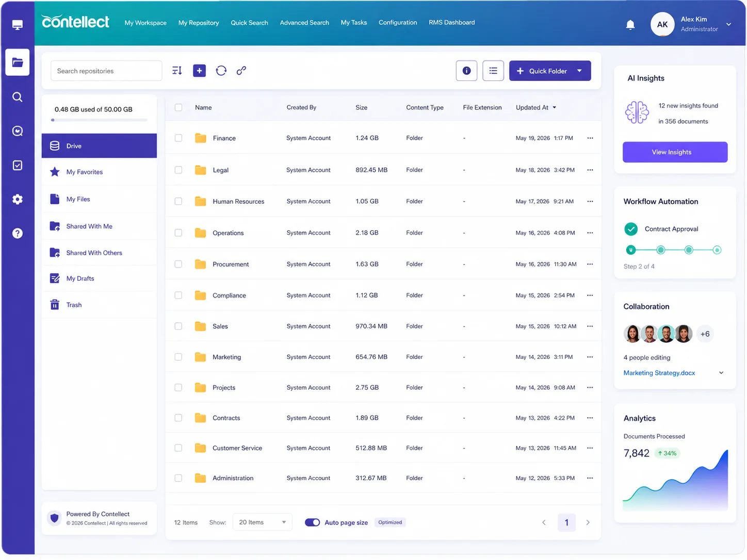This screenshot has width=747, height=560.
Task: Expand Marketing Strategy.docx collaboration chevron
Action: [721, 373]
